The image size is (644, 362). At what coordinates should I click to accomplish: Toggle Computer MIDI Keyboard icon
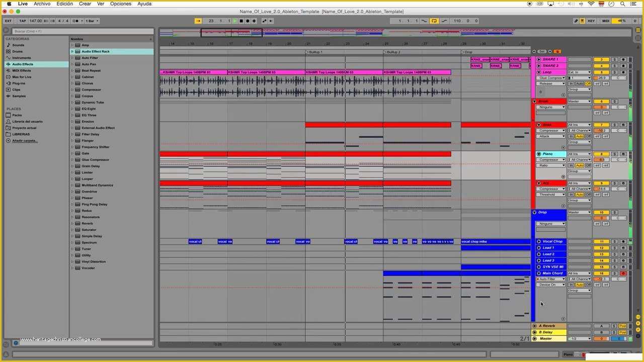click(582, 21)
